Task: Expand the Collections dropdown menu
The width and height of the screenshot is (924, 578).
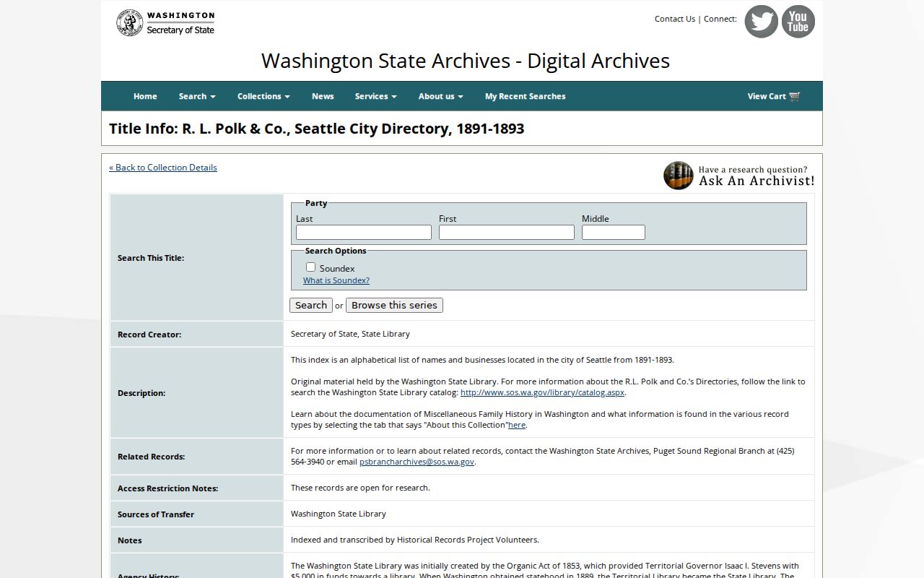Action: [263, 96]
